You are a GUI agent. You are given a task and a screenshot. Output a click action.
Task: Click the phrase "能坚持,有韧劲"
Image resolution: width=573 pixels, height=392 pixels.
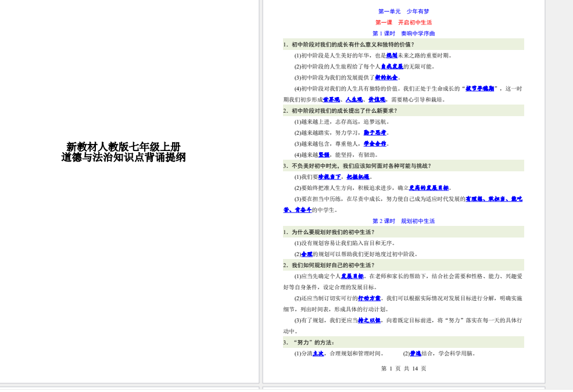point(354,155)
